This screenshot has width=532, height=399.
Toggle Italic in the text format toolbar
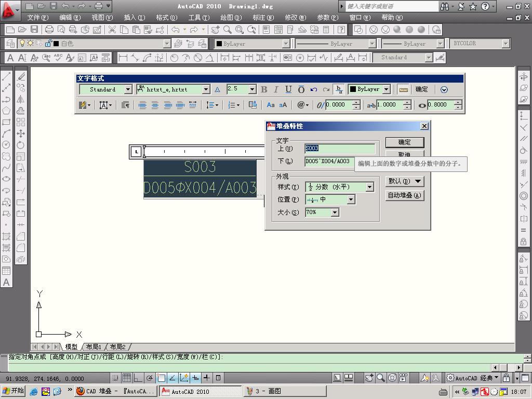(276, 89)
